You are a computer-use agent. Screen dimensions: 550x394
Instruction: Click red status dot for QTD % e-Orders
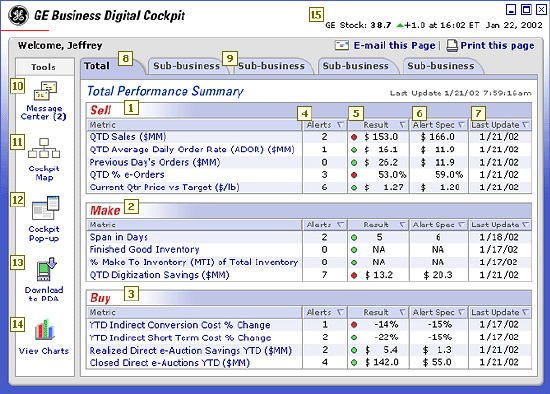(354, 175)
